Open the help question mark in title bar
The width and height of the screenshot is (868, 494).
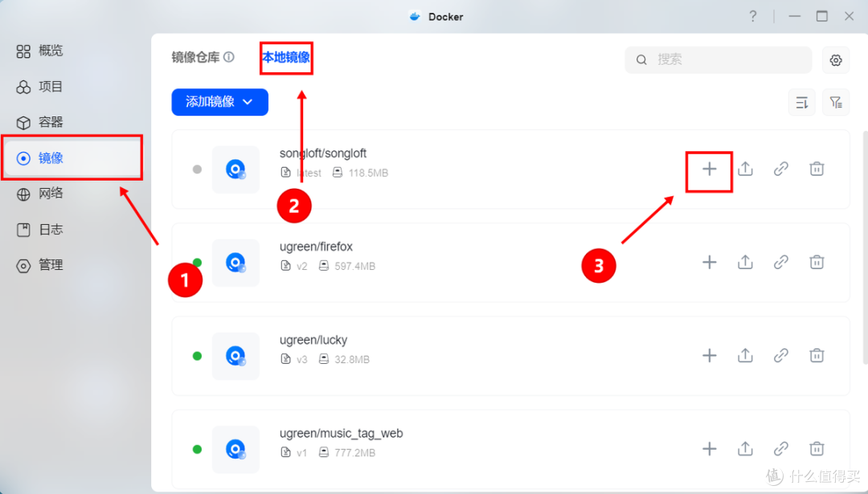(753, 17)
